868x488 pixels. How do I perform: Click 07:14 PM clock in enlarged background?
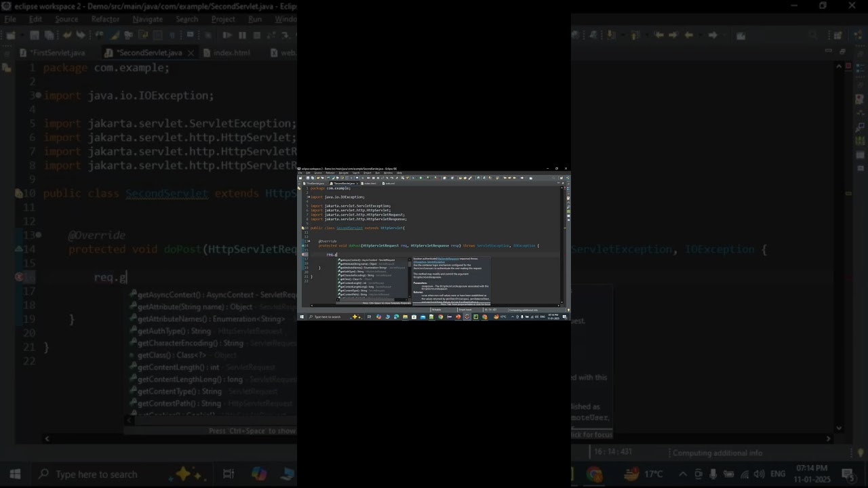click(813, 468)
